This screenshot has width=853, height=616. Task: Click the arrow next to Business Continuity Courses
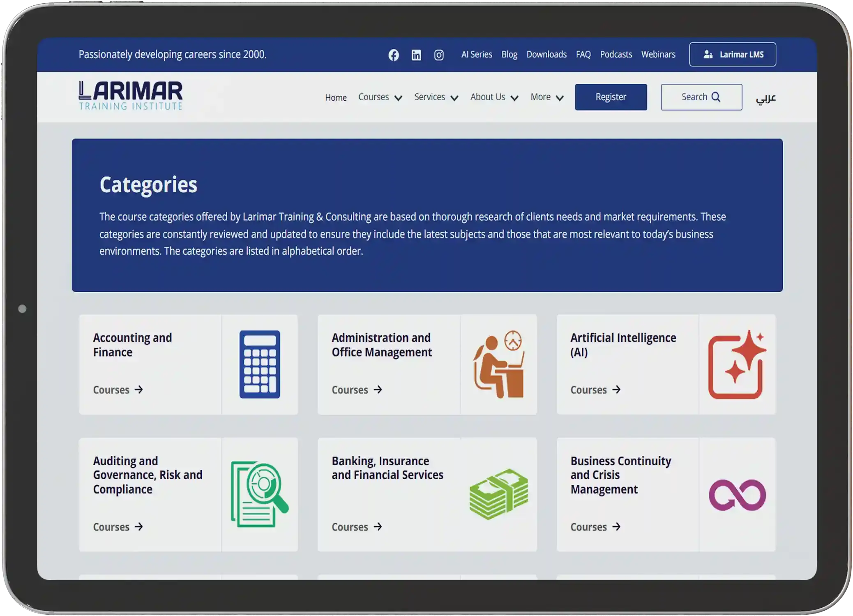[616, 526]
